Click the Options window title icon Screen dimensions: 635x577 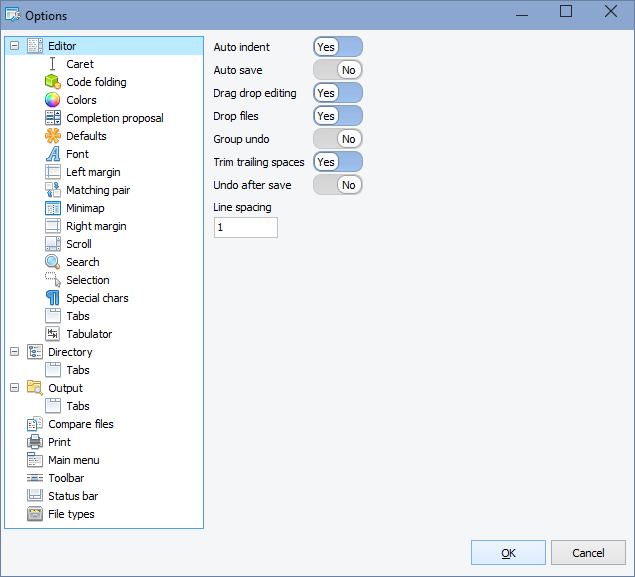coord(13,15)
